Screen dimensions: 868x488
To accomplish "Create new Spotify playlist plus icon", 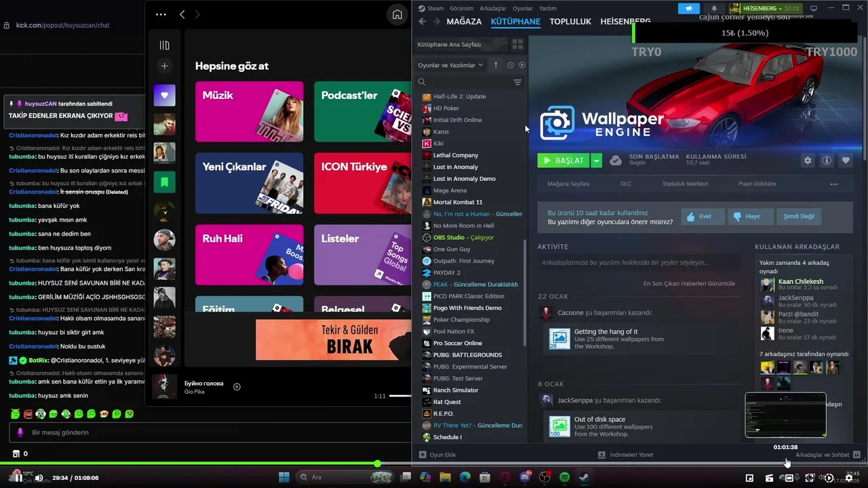I will [164, 66].
